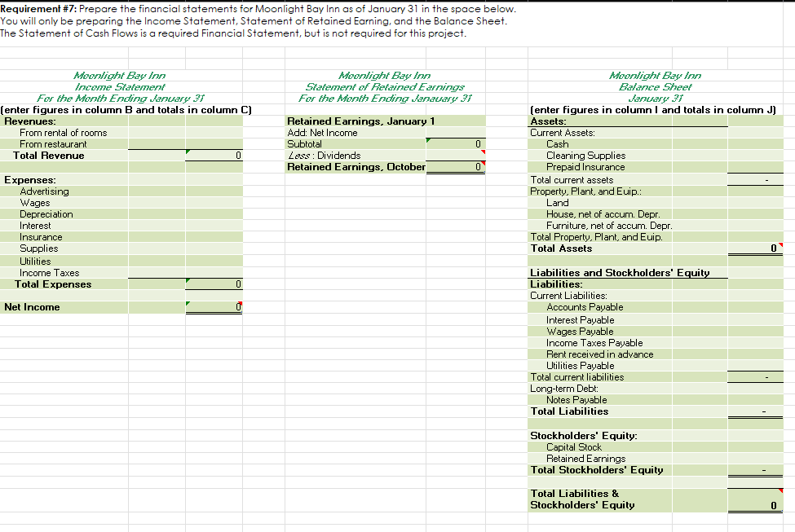Image resolution: width=795 pixels, height=532 pixels.
Task: Click the Total Revenue value cell showing 0
Action: click(214, 156)
